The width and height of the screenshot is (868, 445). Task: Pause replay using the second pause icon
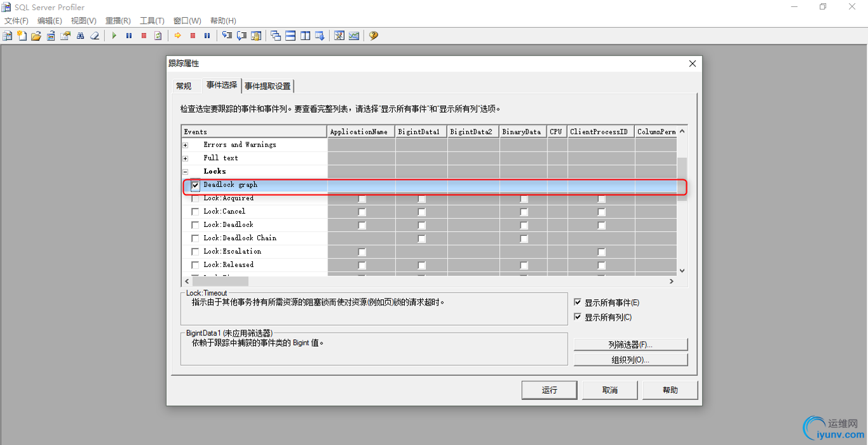[x=207, y=35]
